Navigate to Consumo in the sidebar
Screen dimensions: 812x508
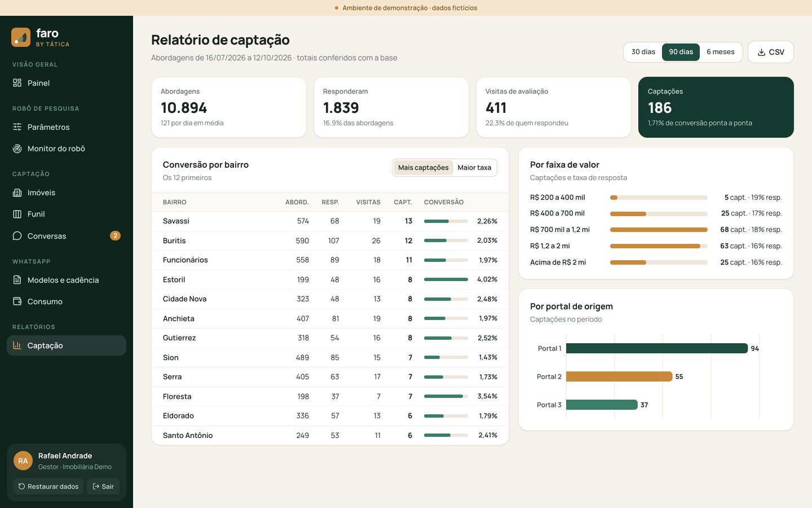coord(67,301)
